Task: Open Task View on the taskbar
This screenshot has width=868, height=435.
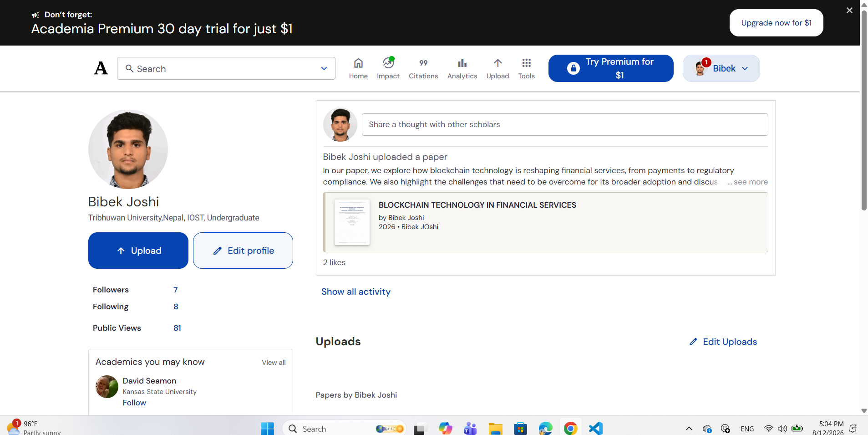Action: click(x=420, y=429)
